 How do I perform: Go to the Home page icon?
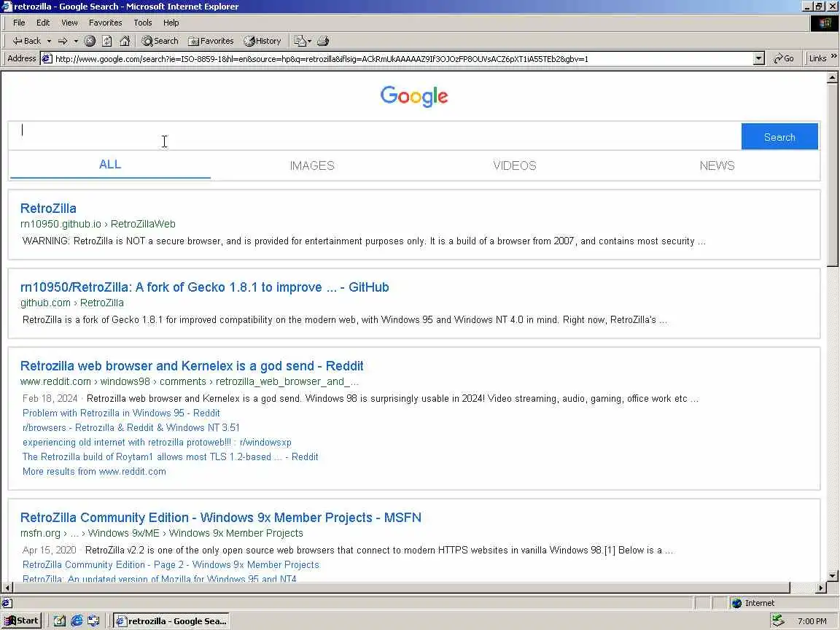pyautogui.click(x=125, y=41)
